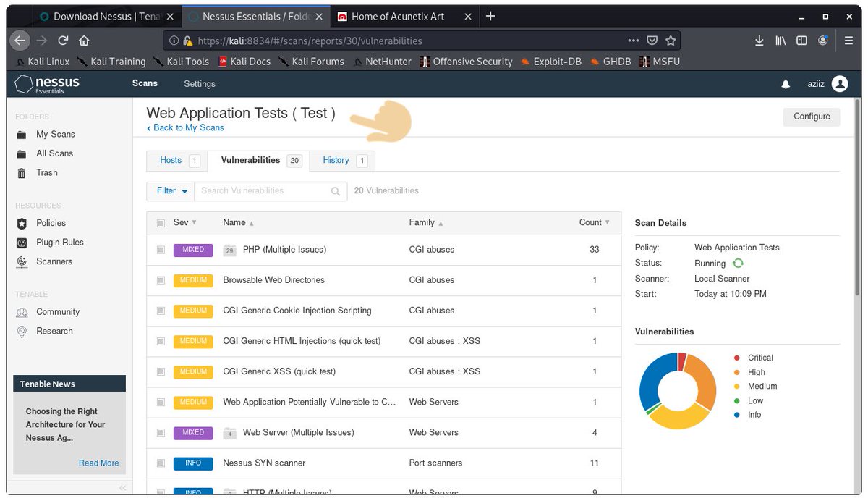Image resolution: width=868 pixels, height=501 pixels.
Task: Check the Browsable Web Directories row checkbox
Action: (x=161, y=280)
